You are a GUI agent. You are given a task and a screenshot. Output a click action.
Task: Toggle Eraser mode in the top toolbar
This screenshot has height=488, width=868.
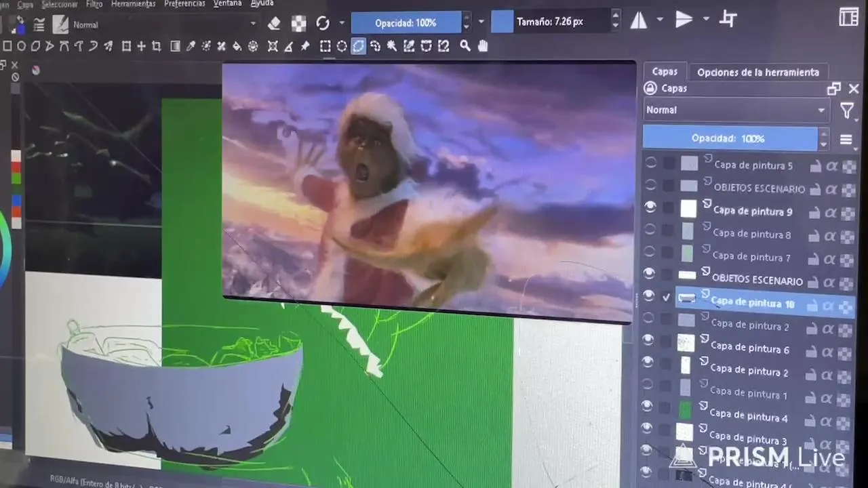point(274,24)
